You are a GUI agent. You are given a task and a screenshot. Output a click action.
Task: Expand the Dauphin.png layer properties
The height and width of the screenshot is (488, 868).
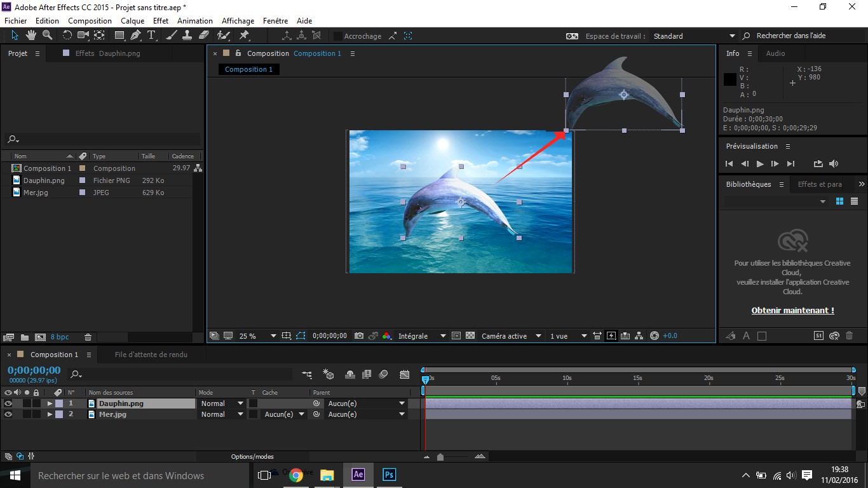(x=50, y=403)
